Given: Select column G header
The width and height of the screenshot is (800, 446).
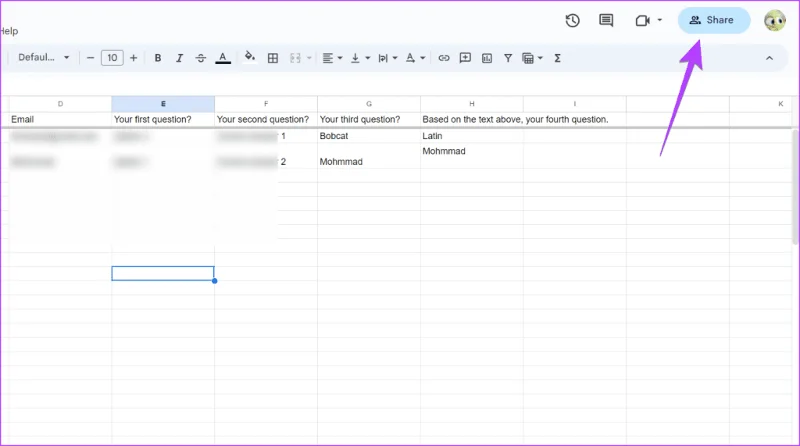Looking at the screenshot, I should coord(369,104).
